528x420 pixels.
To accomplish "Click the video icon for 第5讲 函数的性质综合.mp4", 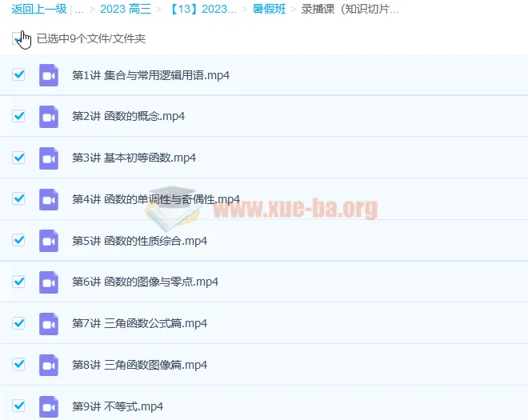I will click(x=49, y=241).
